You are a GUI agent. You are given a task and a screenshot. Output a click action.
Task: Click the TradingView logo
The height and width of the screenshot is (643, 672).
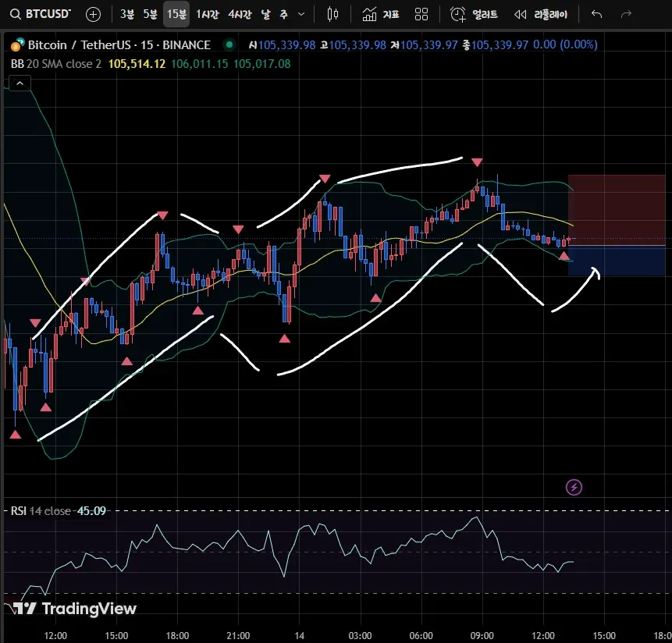coord(75,609)
